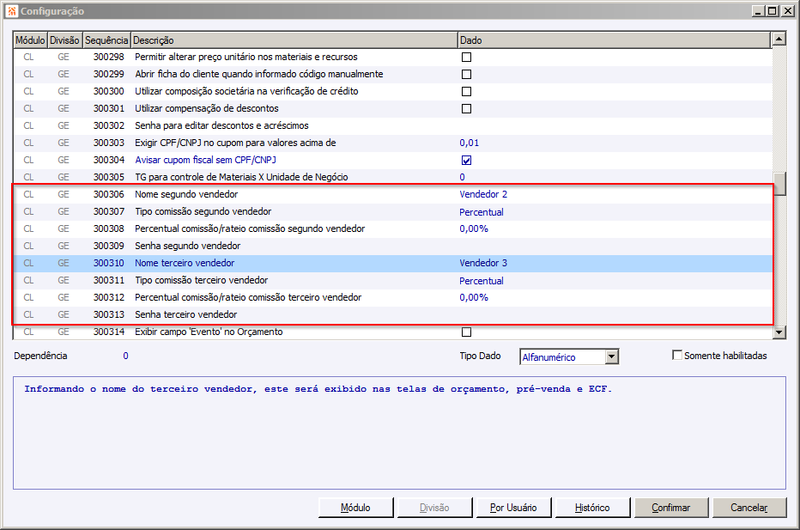Click Percentual value for segundo vendedor
Screen dimensions: 800x530
[x=481, y=212]
